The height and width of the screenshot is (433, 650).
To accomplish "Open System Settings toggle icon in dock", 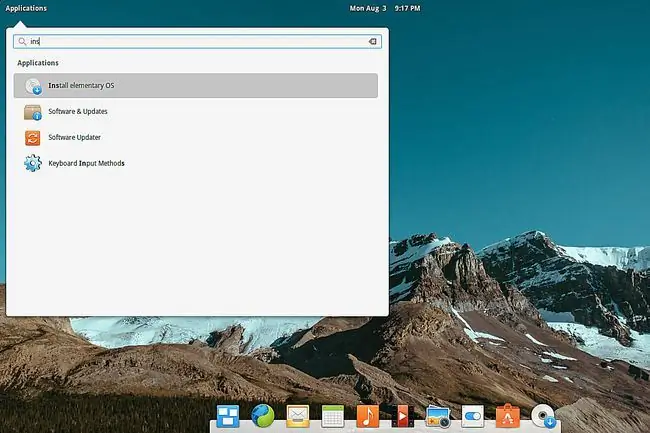I will tap(473, 416).
